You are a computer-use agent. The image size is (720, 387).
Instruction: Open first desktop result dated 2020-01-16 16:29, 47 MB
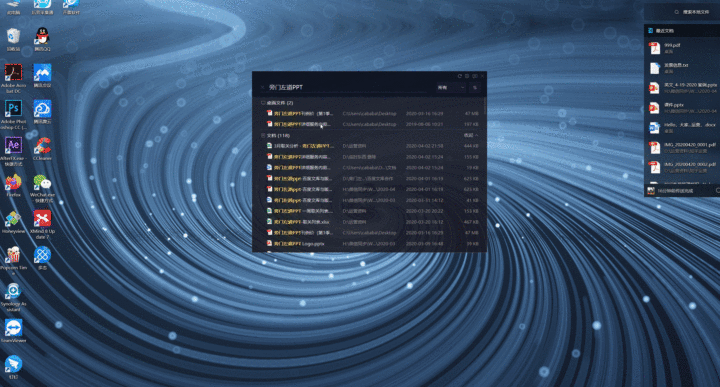[372, 113]
